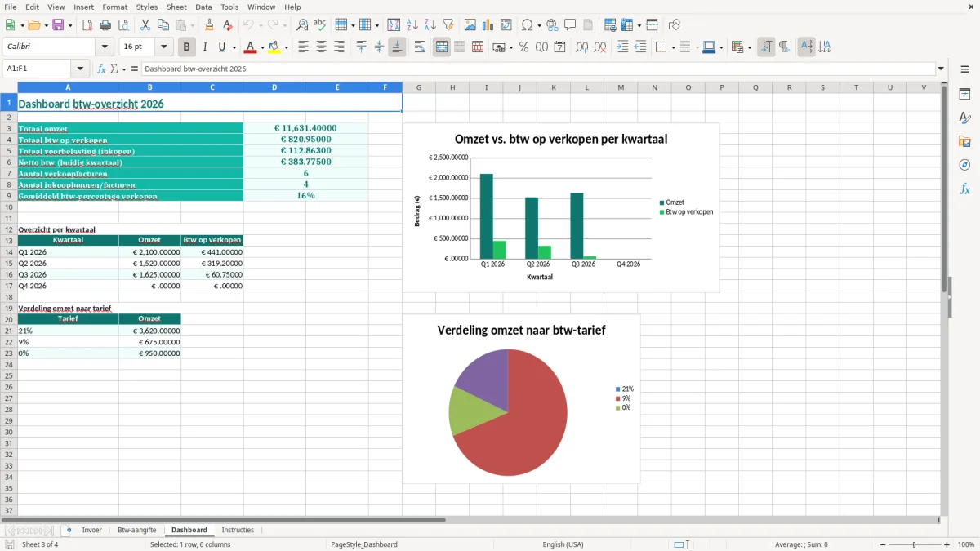
Task: Click the Insert Special Character omega icon
Action: [527, 25]
